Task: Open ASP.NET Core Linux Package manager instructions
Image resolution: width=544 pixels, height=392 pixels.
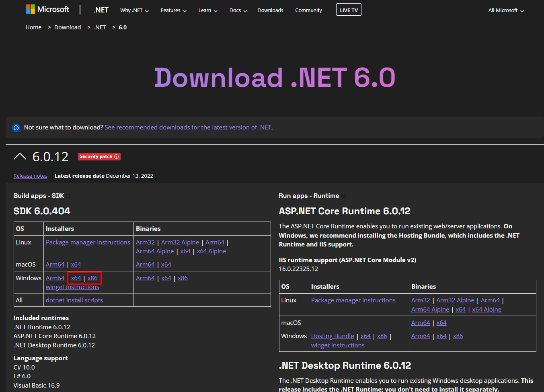Action: 353,300
